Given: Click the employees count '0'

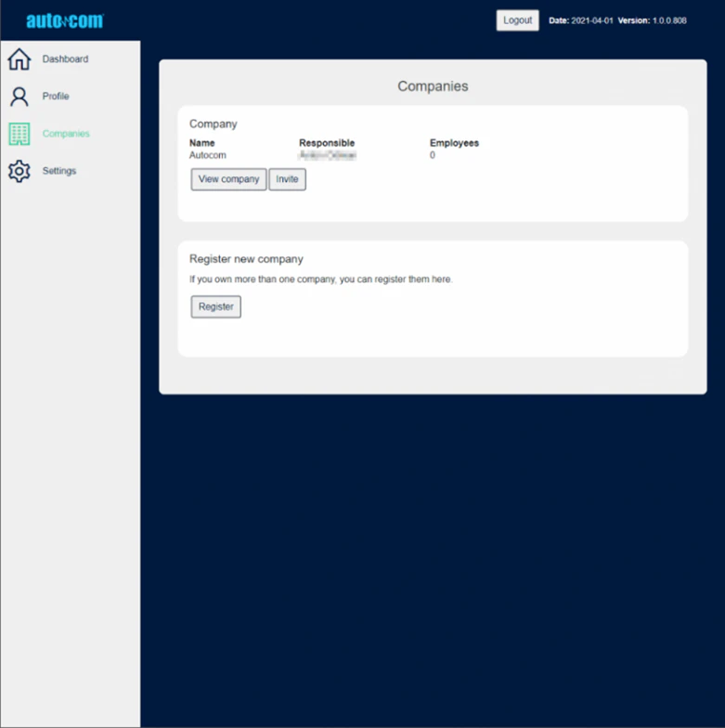Looking at the screenshot, I should (x=433, y=155).
